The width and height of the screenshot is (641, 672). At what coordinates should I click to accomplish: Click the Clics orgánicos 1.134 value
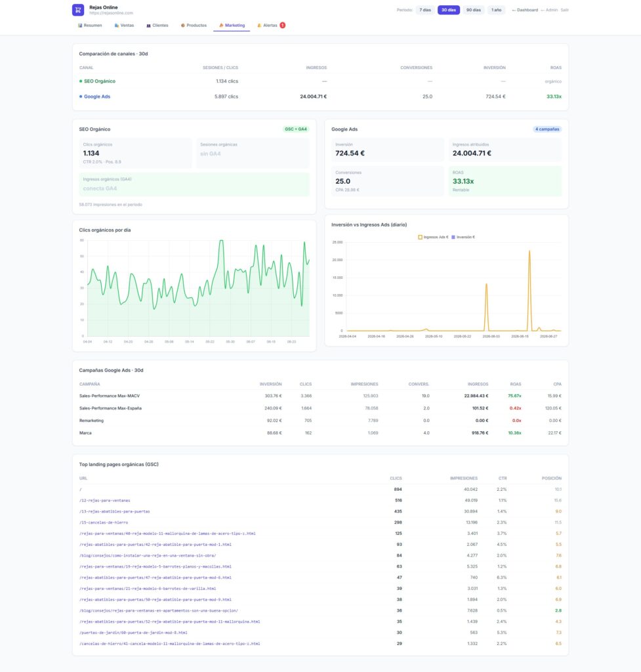point(91,153)
